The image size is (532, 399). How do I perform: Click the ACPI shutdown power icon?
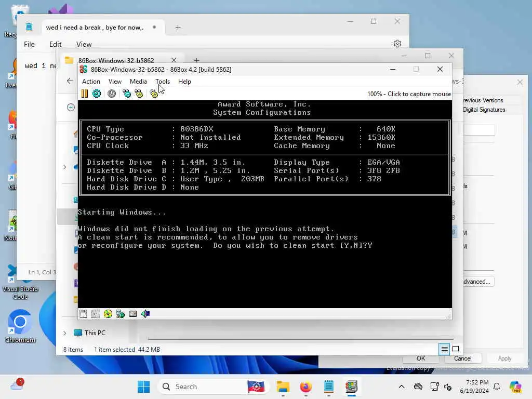(x=112, y=94)
